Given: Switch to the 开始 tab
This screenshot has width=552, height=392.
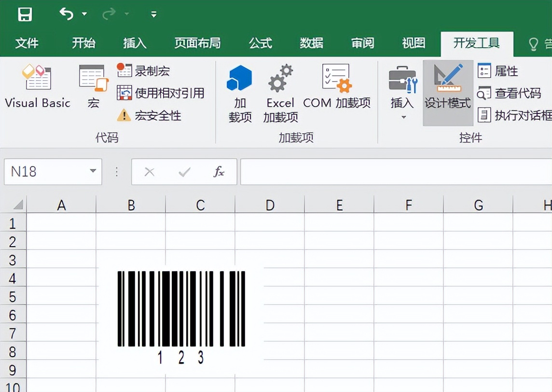Looking at the screenshot, I should click(83, 43).
